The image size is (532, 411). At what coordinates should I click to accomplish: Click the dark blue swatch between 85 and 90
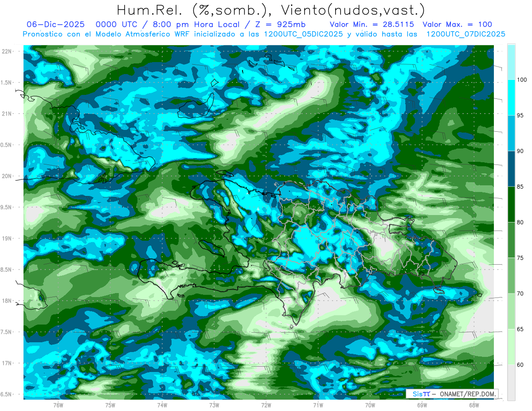511,168
